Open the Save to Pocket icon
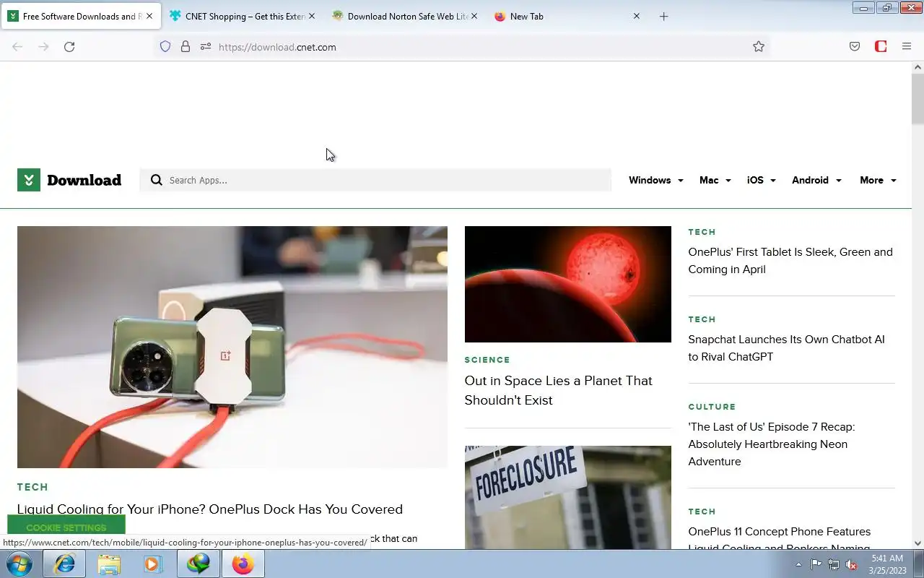The width and height of the screenshot is (924, 578). coord(855,47)
